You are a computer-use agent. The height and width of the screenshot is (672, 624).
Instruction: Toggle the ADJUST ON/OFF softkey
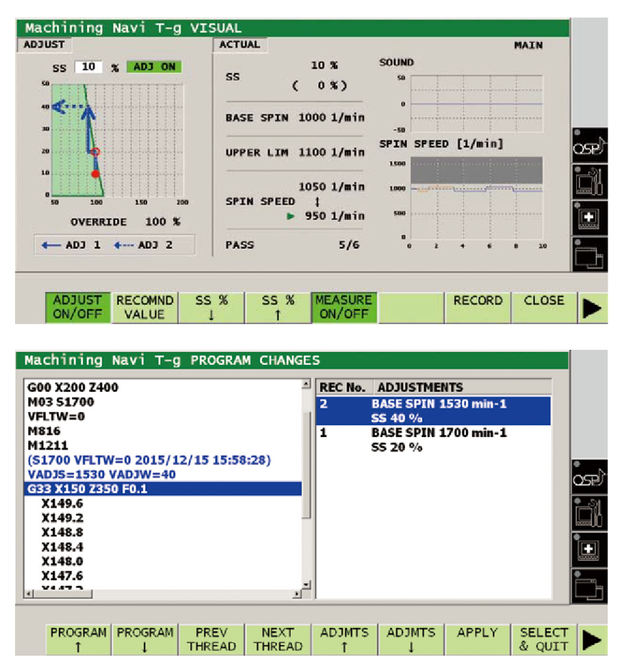point(78,307)
